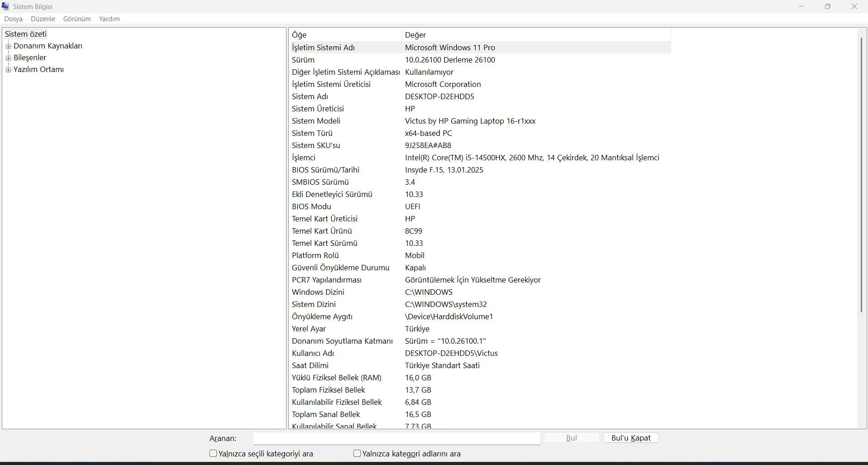Select the 'BIOS Sürümü/Tarihi' row
Screen dimensions: 868x465
[x=480, y=170]
